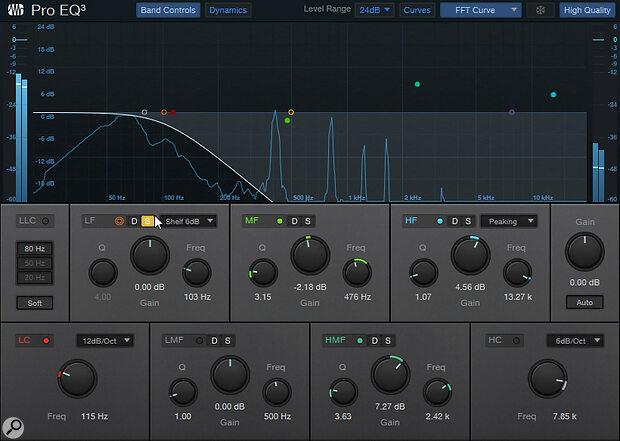
Task: Select LLC 50 Hz option
Action: pos(34,263)
